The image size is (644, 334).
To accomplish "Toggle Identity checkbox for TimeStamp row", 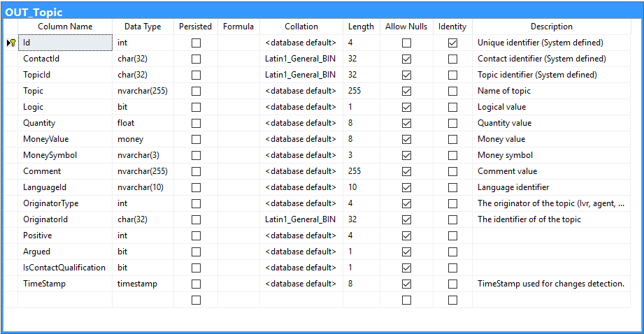I will click(452, 284).
